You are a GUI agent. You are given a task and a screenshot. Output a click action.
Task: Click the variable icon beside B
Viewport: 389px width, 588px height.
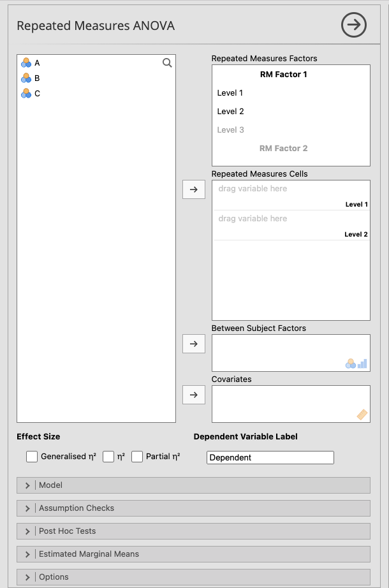pos(26,78)
